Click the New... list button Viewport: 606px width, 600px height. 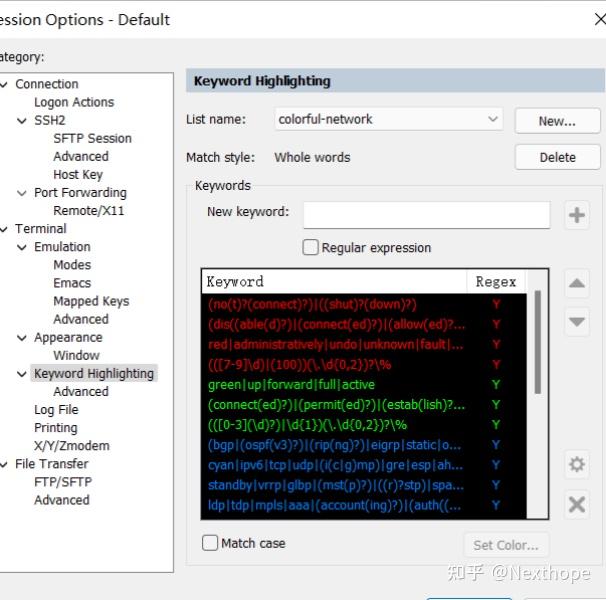[557, 121]
